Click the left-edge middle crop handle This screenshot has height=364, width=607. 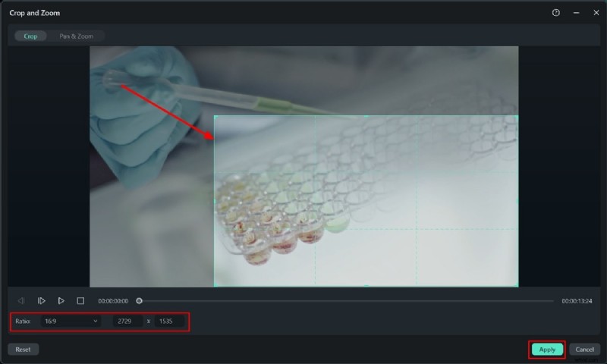(215, 201)
